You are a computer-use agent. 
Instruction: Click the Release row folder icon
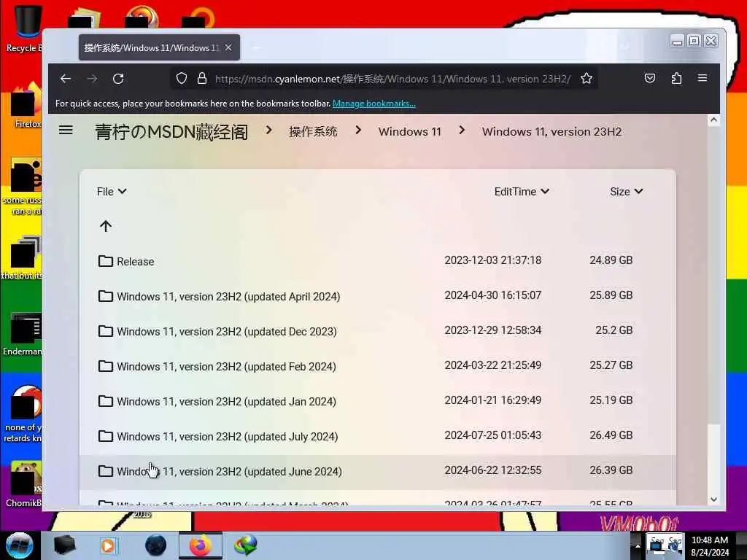tap(105, 261)
